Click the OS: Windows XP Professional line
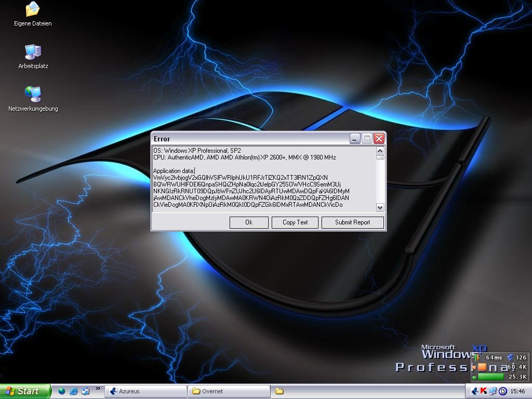The image size is (532, 399). (x=197, y=151)
